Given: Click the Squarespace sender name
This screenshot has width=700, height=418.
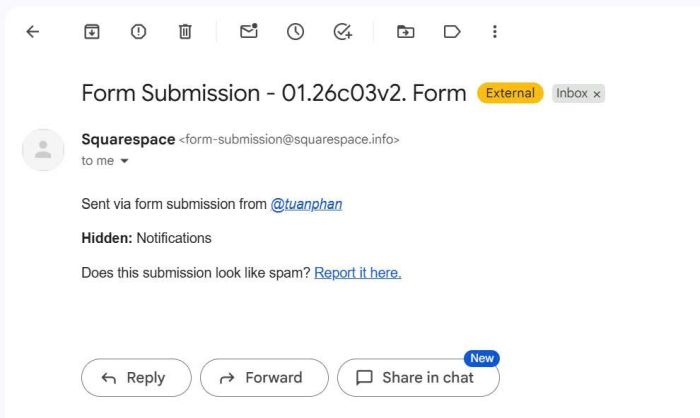Looking at the screenshot, I should (128, 140).
